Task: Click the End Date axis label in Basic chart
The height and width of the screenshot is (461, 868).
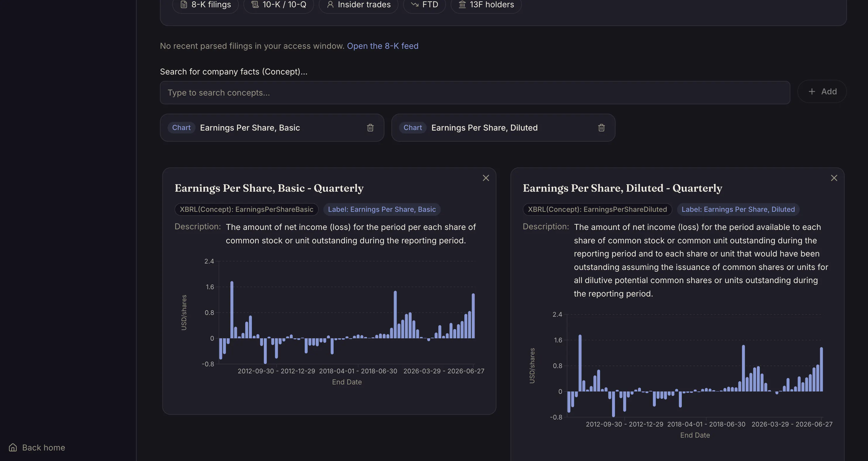Action: click(x=347, y=382)
